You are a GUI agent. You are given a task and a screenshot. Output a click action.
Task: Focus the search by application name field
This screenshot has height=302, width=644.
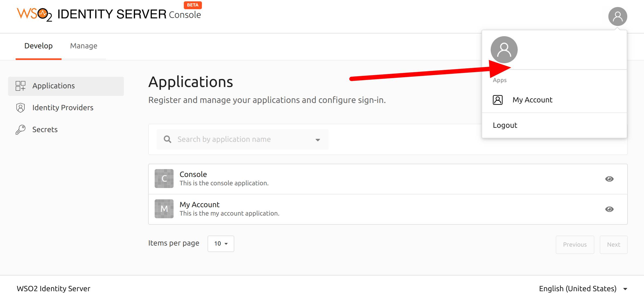point(243,139)
